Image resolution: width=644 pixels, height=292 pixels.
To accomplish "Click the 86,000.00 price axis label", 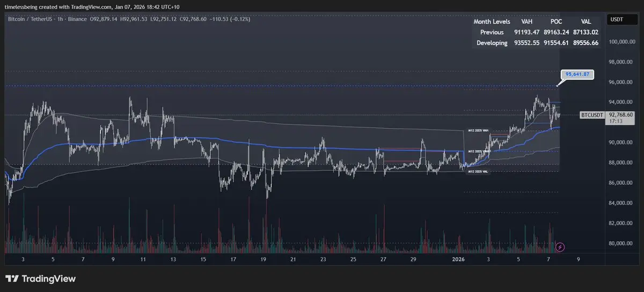I will coord(621,183).
